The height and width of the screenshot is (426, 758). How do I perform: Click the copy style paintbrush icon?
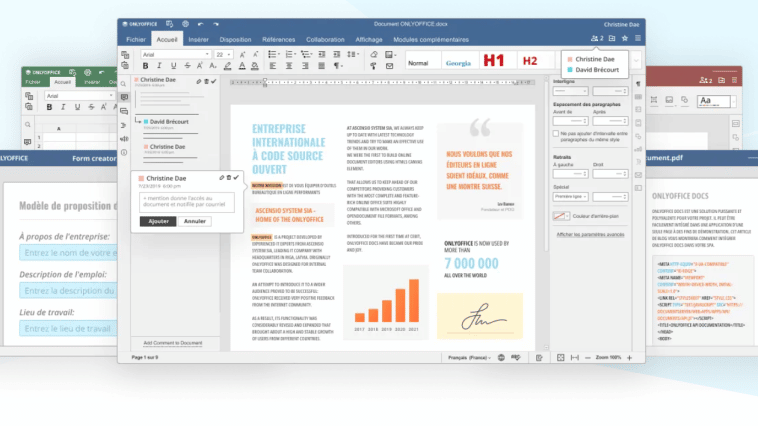click(x=373, y=66)
